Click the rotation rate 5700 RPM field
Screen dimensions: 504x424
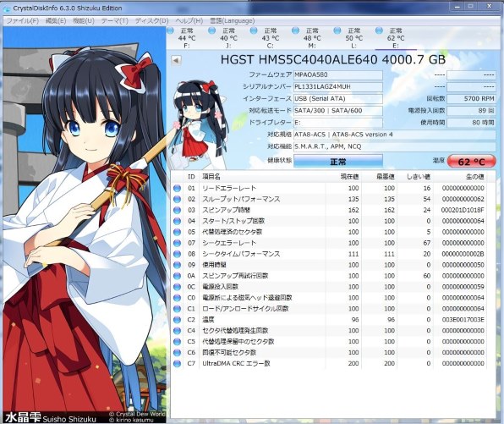pos(471,99)
